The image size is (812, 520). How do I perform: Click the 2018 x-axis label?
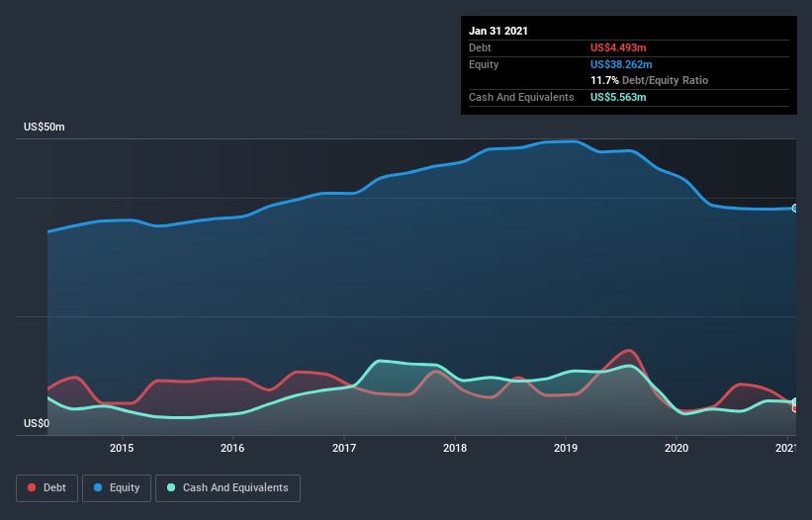click(x=455, y=448)
